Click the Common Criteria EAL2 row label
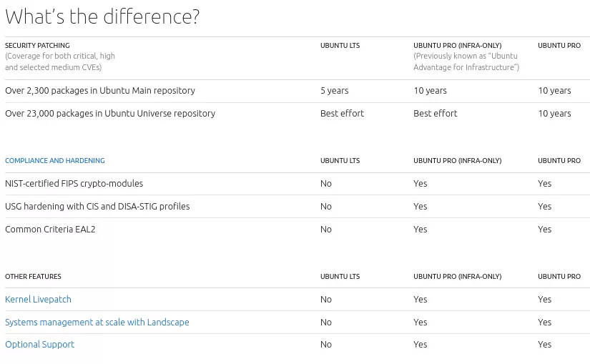 (50, 230)
